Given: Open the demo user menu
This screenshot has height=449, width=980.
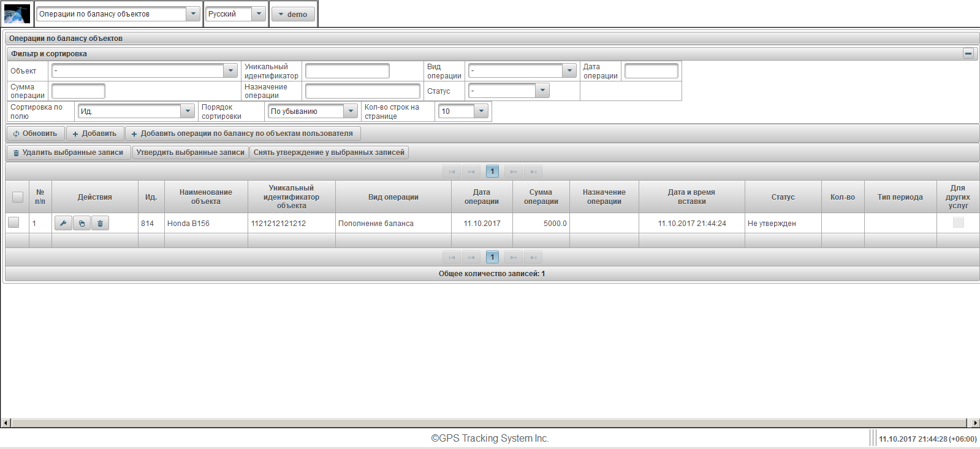Looking at the screenshot, I should 293,14.
